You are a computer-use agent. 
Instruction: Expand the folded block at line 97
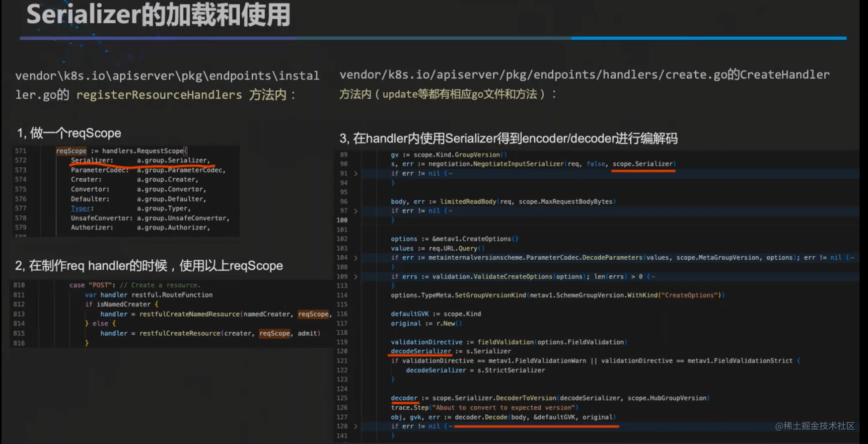356,211
